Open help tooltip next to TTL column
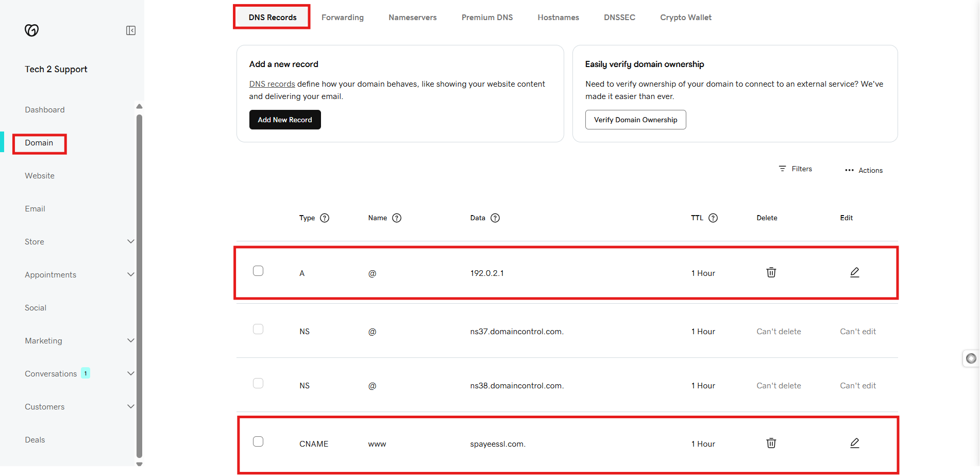This screenshot has width=980, height=475. click(x=713, y=218)
